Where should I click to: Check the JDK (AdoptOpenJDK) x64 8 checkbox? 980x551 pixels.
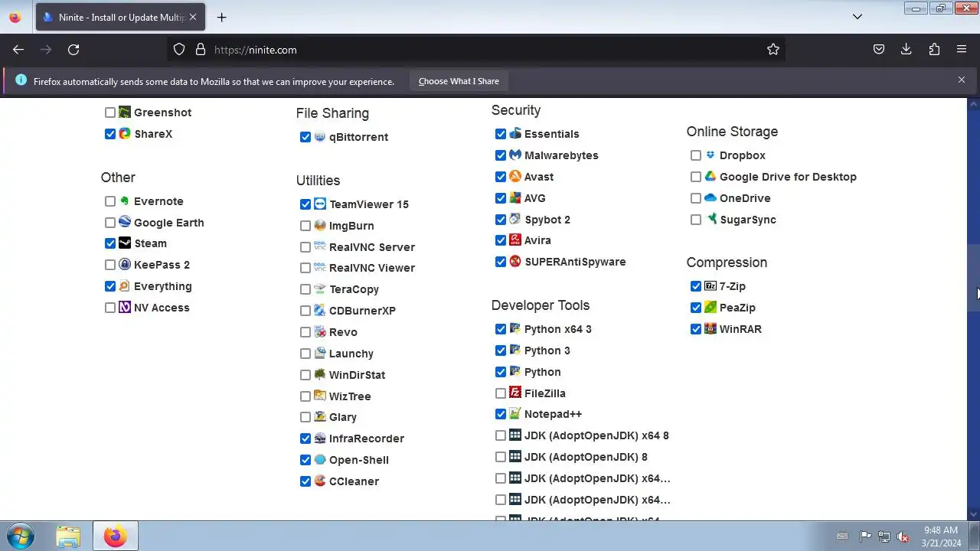click(x=501, y=435)
